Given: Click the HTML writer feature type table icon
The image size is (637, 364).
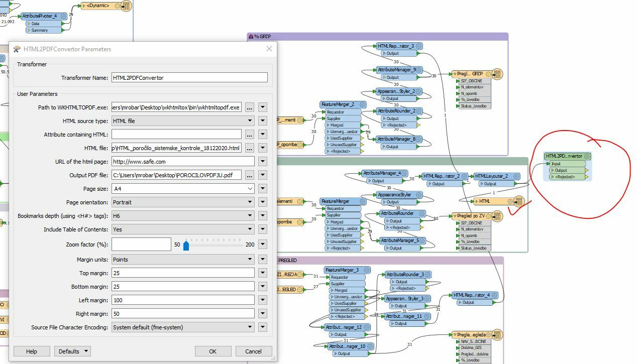Looking at the screenshot, I should [x=519, y=201].
